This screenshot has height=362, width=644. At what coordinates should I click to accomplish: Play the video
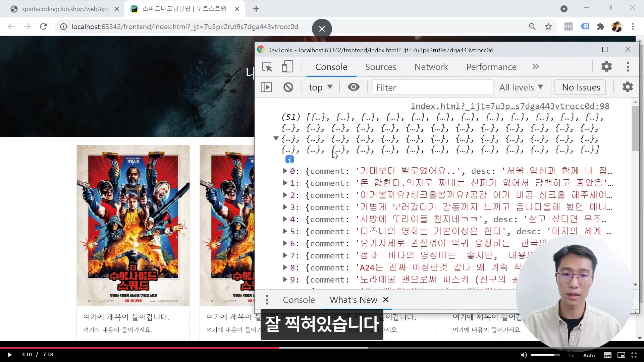pos(10,355)
